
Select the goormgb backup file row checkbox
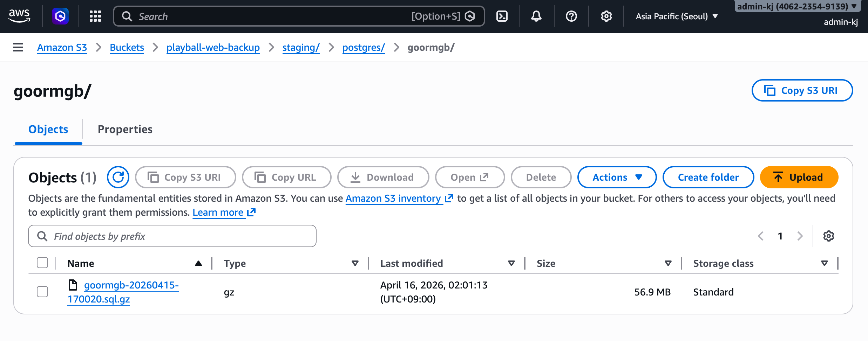42,291
